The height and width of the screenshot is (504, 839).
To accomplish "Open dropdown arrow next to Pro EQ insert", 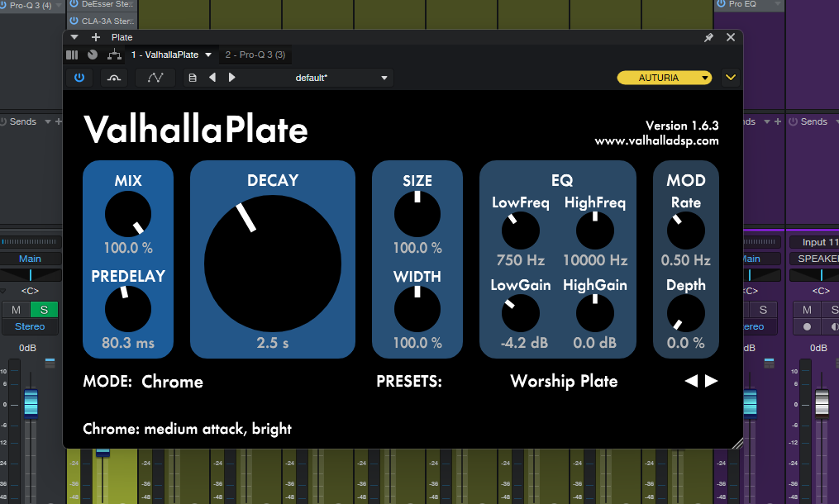I will pyautogui.click(x=779, y=4).
